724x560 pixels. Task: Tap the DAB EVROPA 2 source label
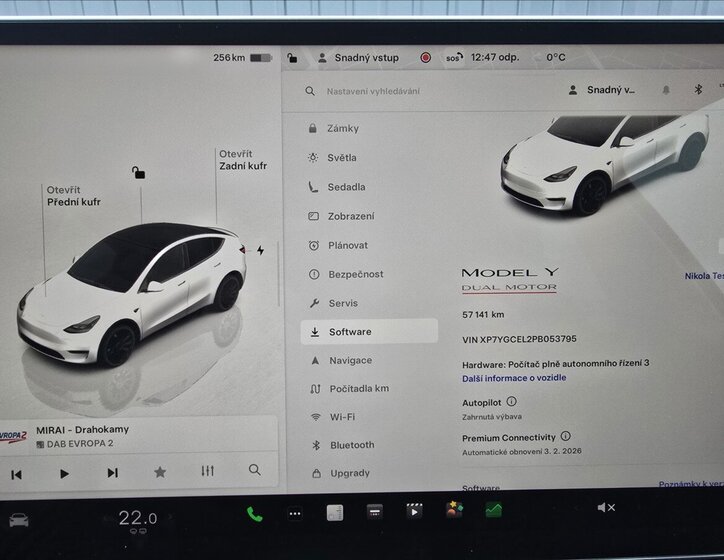[x=75, y=444]
